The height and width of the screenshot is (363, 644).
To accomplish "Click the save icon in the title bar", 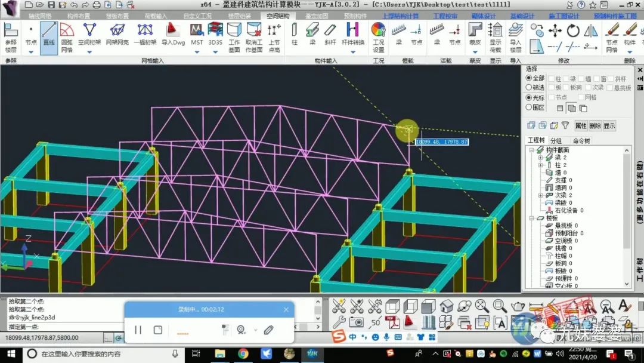I will pyautogui.click(x=51, y=5).
